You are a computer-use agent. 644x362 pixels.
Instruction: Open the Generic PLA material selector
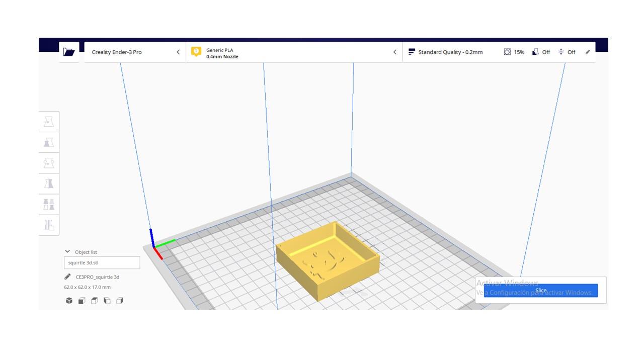294,52
